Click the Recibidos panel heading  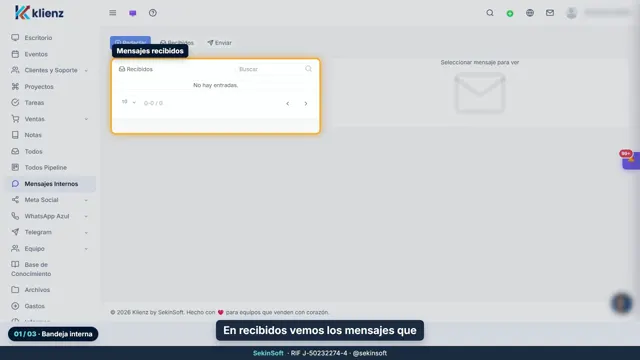(136, 69)
